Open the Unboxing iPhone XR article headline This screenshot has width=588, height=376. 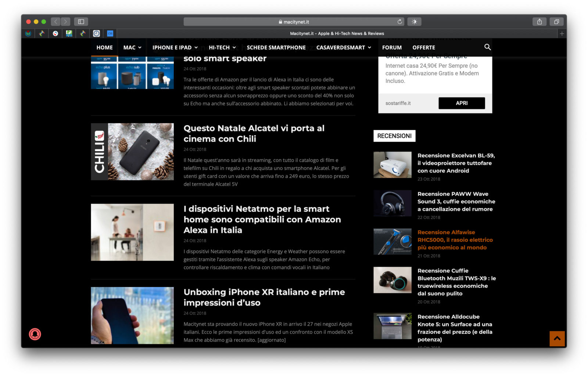(x=264, y=297)
